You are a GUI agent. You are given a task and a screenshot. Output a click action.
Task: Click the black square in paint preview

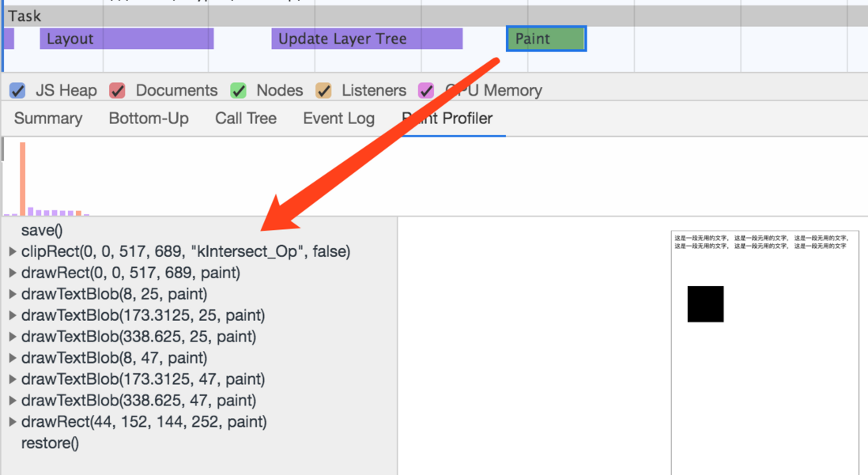[x=705, y=304]
